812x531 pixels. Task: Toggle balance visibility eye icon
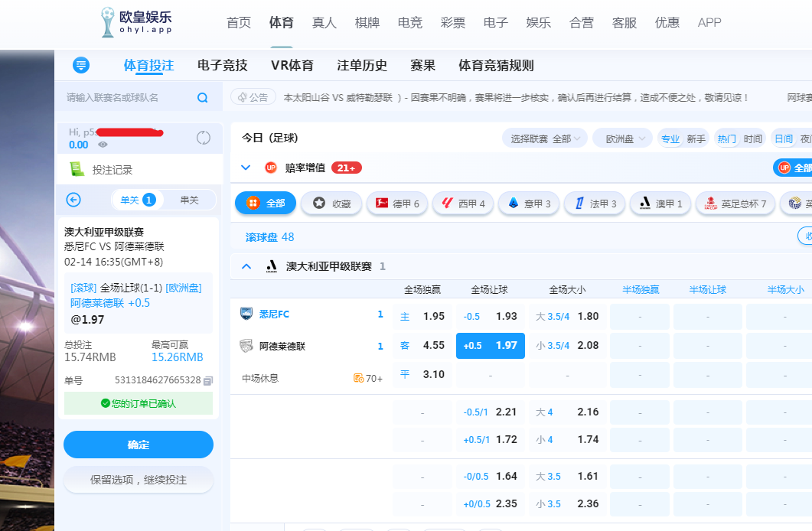(x=103, y=145)
